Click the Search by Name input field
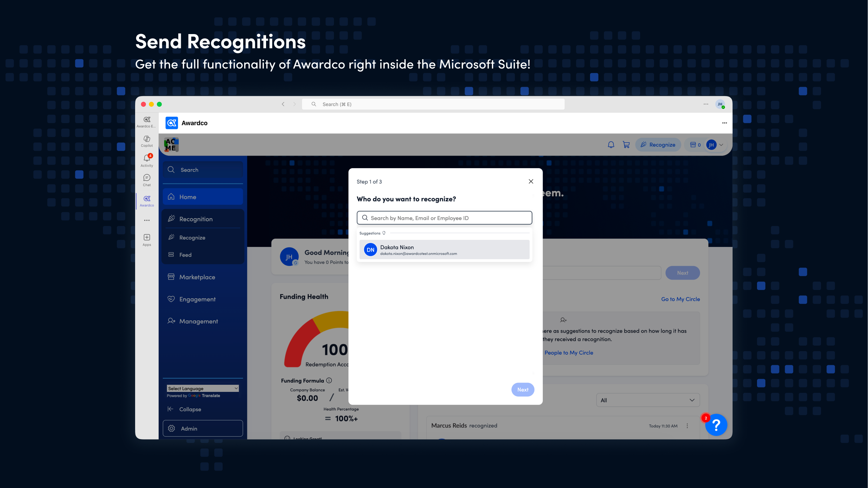Image resolution: width=868 pixels, height=488 pixels. pos(444,218)
